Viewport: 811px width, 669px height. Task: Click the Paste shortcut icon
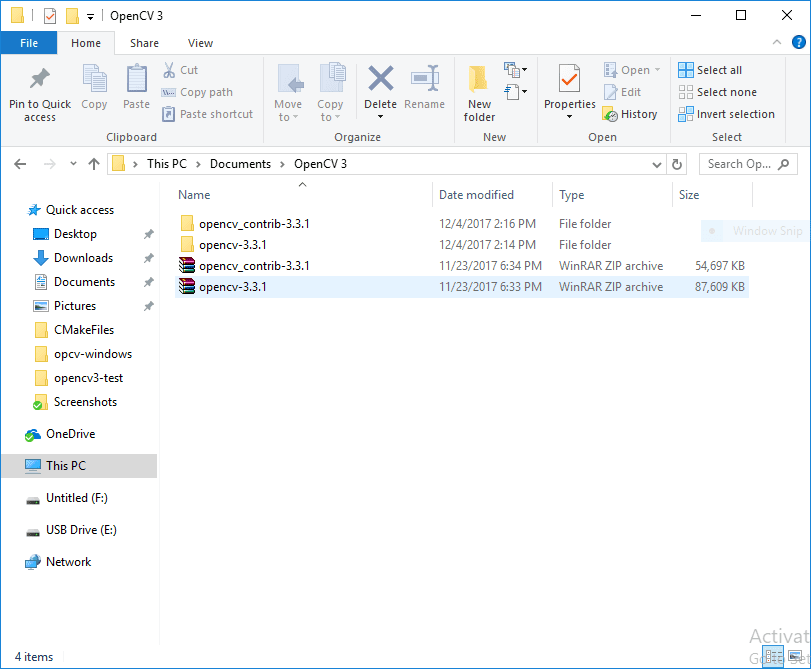(x=169, y=114)
